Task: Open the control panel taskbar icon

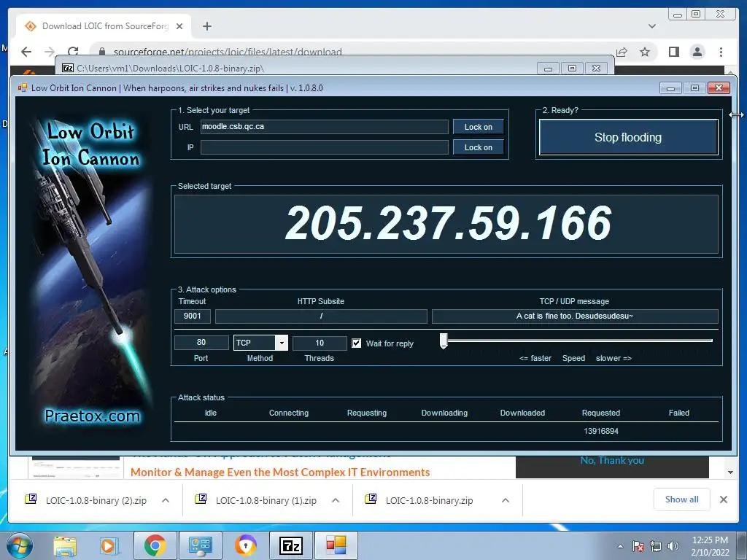Action: (200, 545)
